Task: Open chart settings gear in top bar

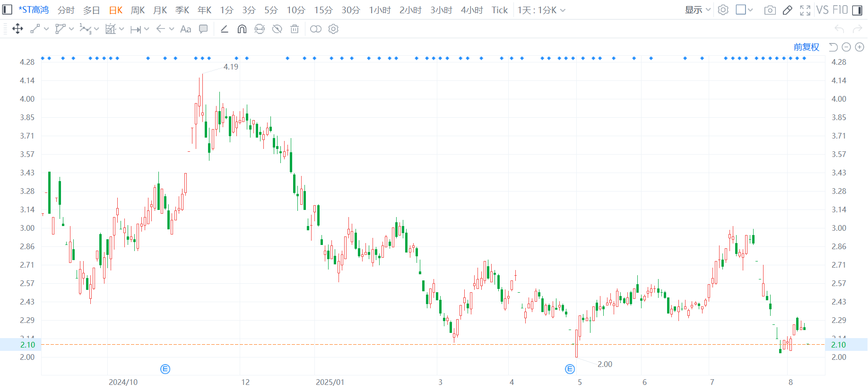Action: (723, 10)
